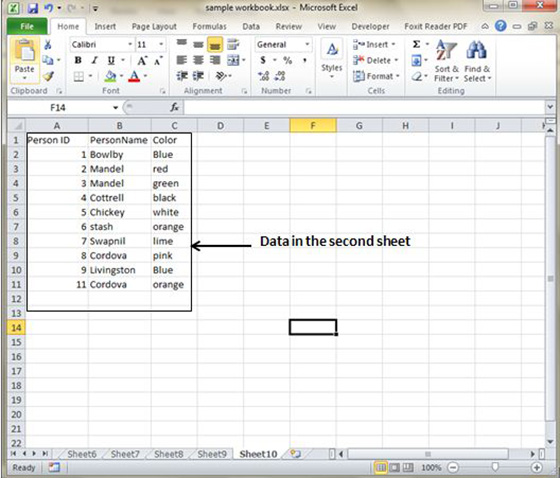Toggle Bold formatting
Image resolution: width=560 pixels, height=478 pixels.
[x=78, y=60]
